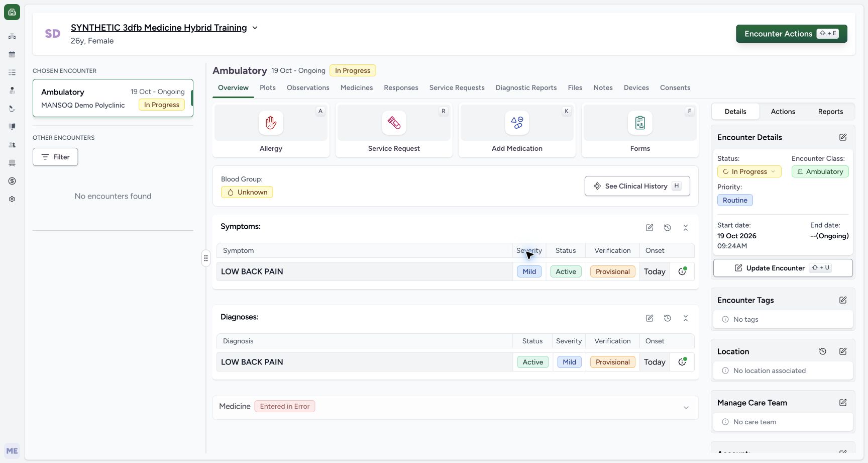Image resolution: width=868 pixels, height=463 pixels.
Task: View Symptoms history clock icon
Action: tap(668, 228)
